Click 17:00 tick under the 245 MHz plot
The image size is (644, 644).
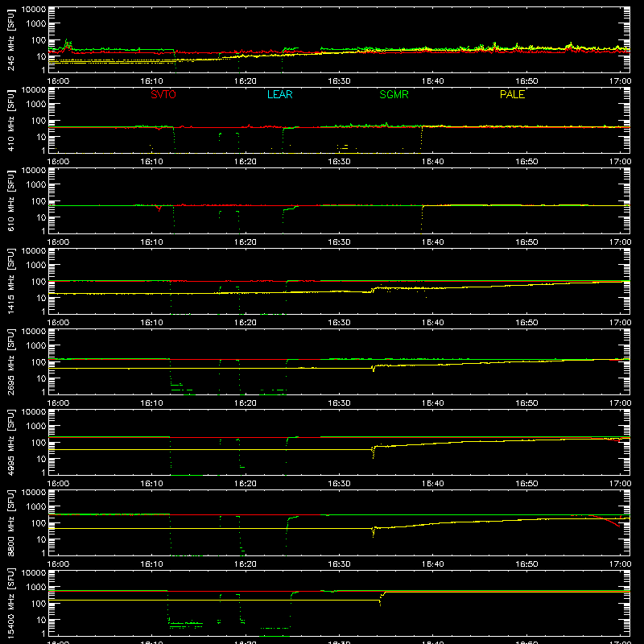point(620,81)
